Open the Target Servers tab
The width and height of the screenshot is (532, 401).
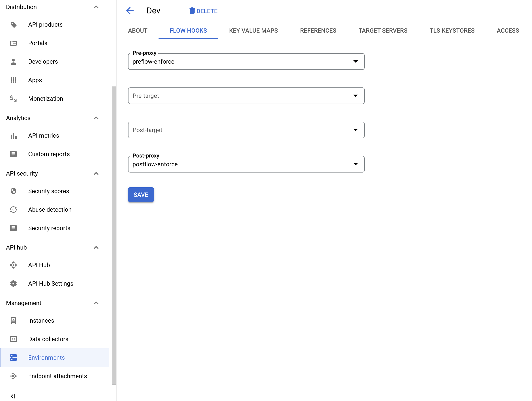click(383, 31)
